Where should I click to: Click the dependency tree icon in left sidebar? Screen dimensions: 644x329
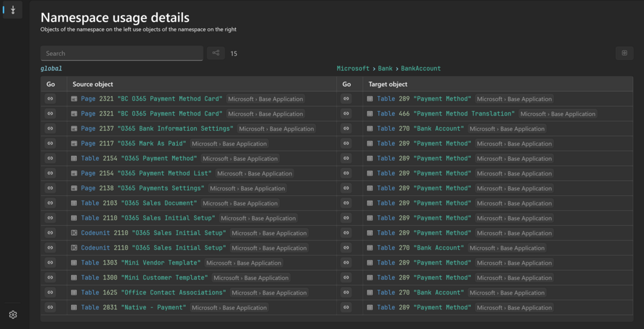click(x=13, y=9)
